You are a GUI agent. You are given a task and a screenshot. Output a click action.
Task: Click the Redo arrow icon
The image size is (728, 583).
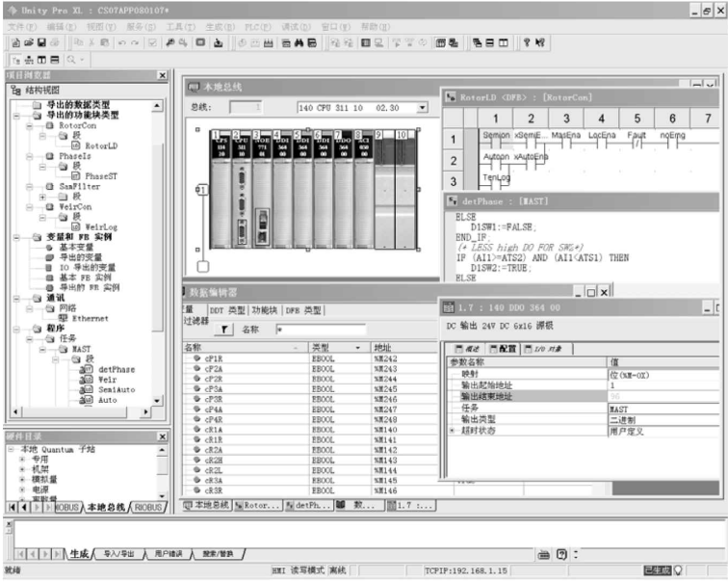point(135,42)
